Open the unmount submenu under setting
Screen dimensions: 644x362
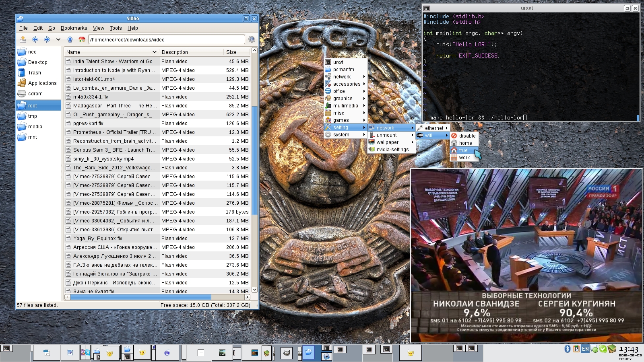(x=392, y=135)
